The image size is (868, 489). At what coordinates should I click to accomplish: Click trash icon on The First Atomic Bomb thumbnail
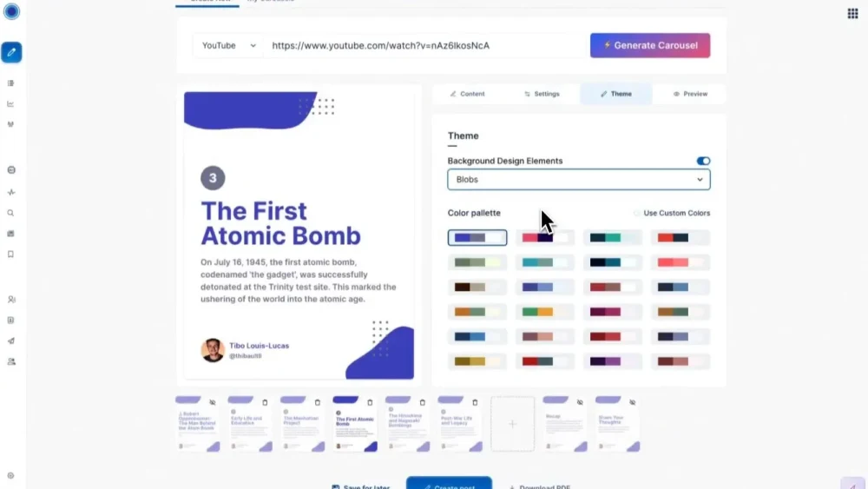(370, 403)
